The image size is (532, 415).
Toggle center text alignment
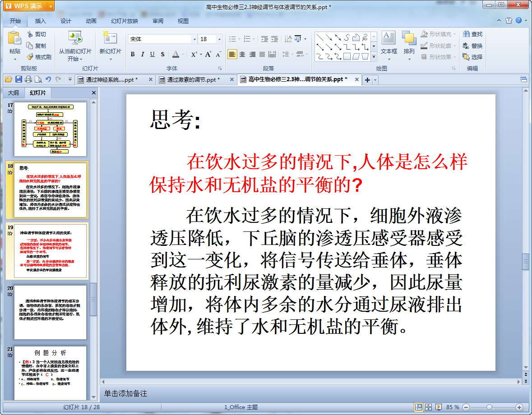(242, 54)
